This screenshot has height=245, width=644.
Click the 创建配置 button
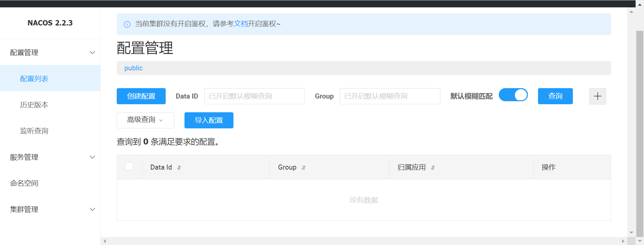[x=141, y=96]
